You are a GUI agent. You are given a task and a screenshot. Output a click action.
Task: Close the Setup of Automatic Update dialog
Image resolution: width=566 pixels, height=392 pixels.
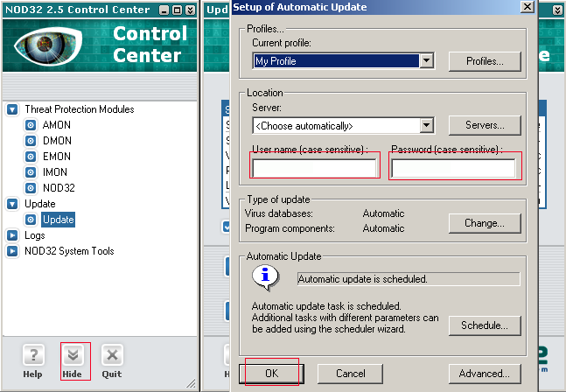[x=528, y=6]
